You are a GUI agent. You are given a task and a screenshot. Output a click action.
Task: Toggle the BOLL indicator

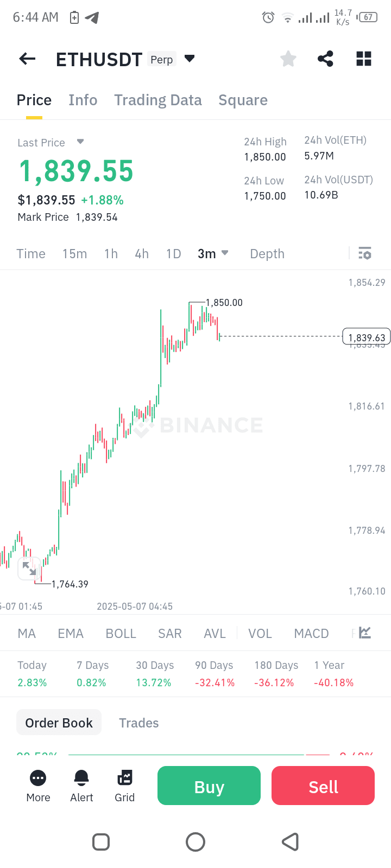pyautogui.click(x=121, y=634)
